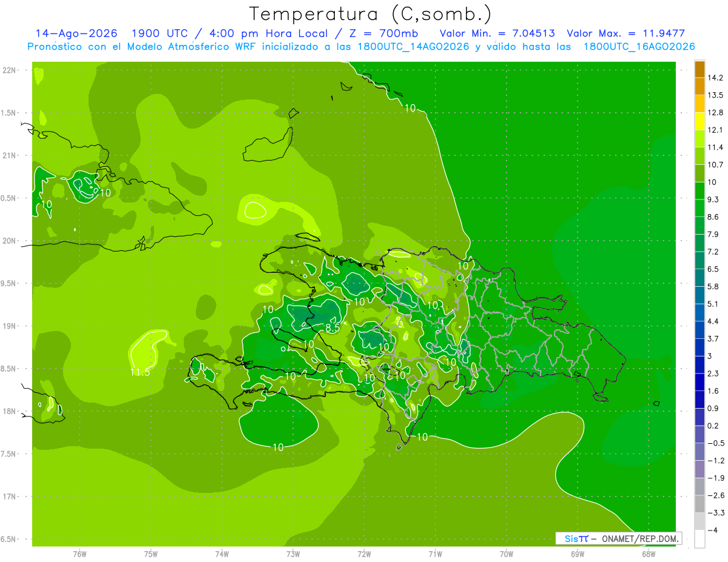
Task: Click the "69W" longitude axis label
Action: click(577, 554)
